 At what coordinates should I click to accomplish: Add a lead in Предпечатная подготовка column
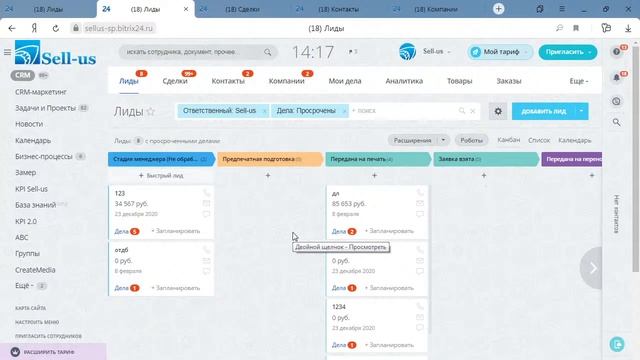(x=268, y=176)
